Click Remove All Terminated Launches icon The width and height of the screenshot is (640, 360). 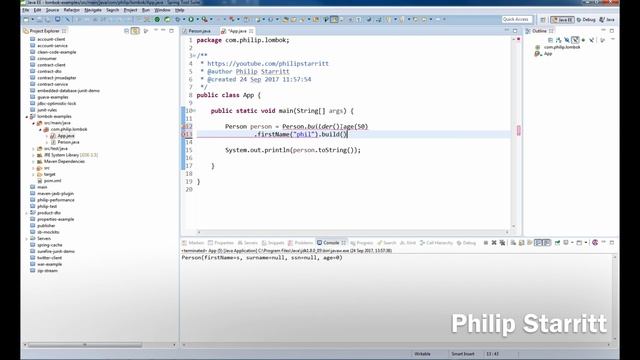tap(502, 243)
